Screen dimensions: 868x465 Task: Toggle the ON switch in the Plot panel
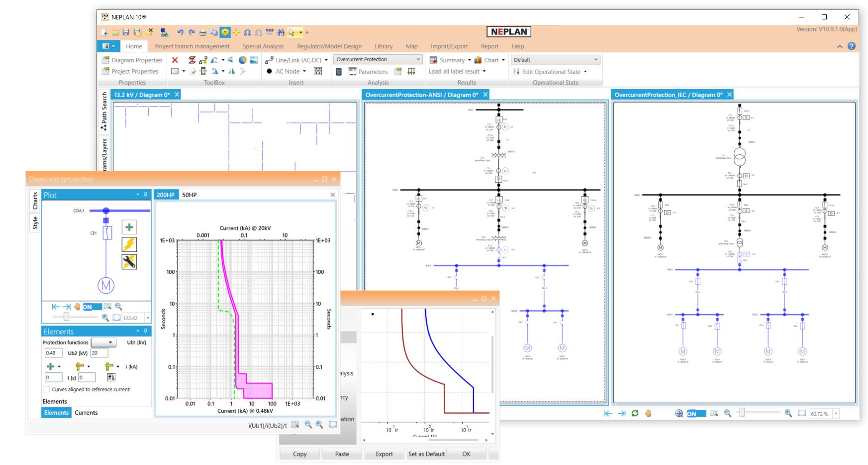(x=92, y=307)
